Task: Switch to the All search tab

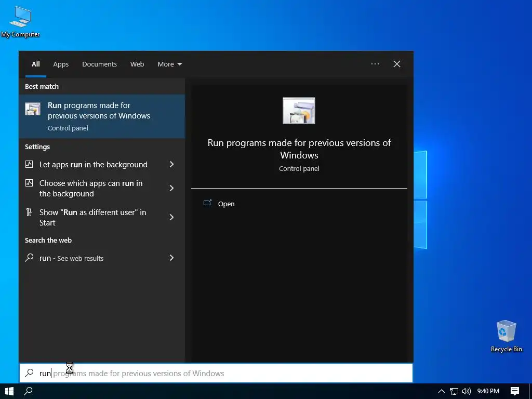Action: [x=36, y=64]
